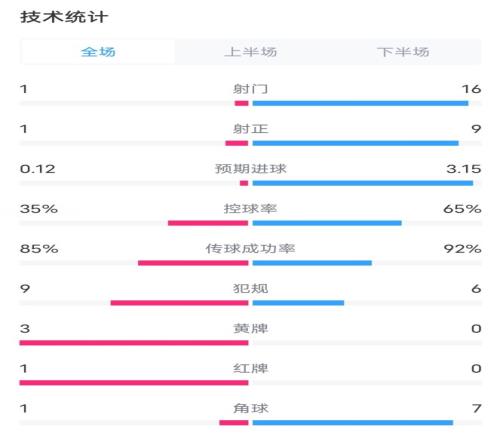The height and width of the screenshot is (440, 500).
Task: Click the 控球率 label
Action: click(250, 209)
